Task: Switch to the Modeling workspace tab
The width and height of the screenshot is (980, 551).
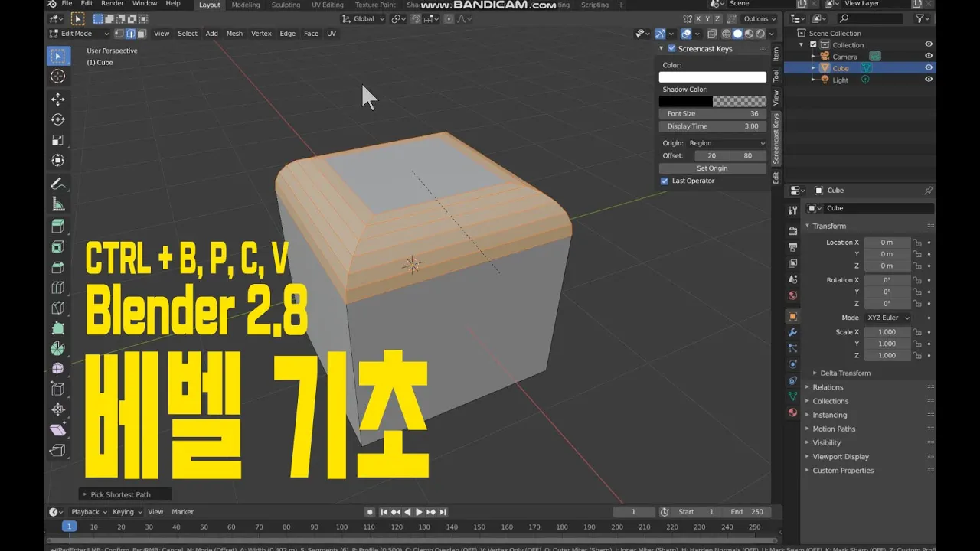Action: coord(246,5)
